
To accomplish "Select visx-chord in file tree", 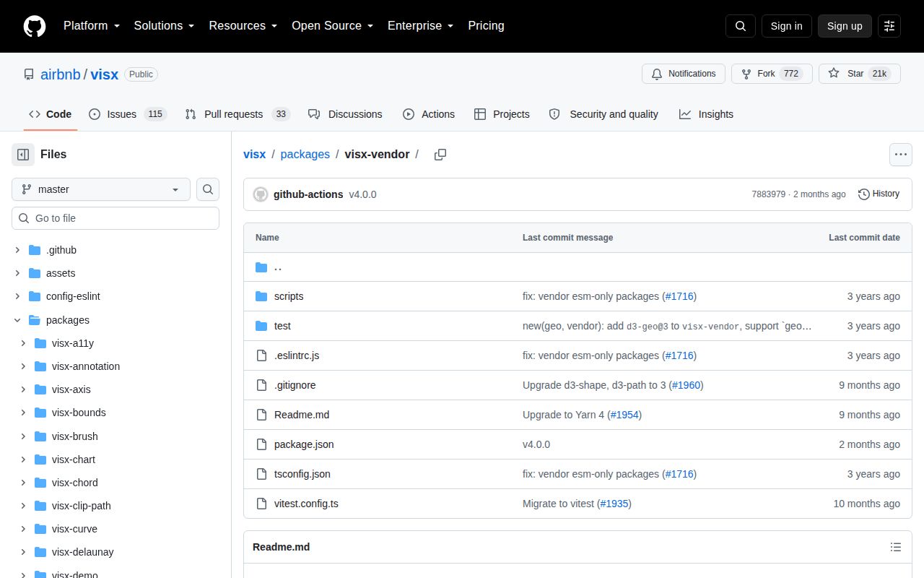I will click(x=75, y=483).
